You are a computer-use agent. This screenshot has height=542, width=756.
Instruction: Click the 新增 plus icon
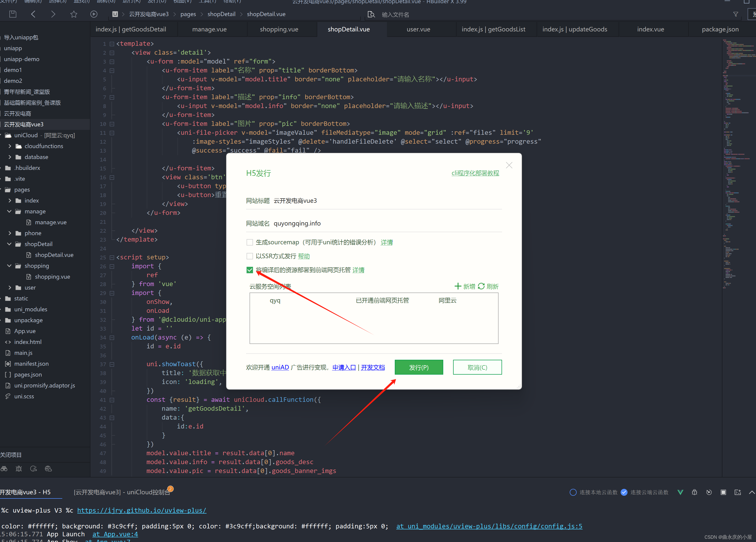458,286
